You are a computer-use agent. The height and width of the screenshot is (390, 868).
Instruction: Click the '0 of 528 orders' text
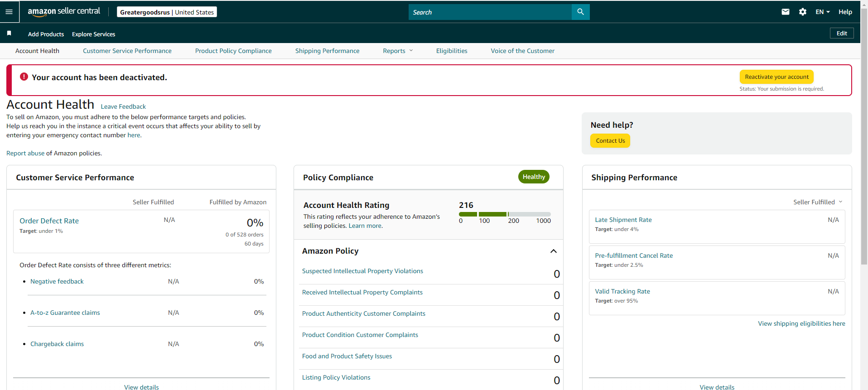(244, 235)
